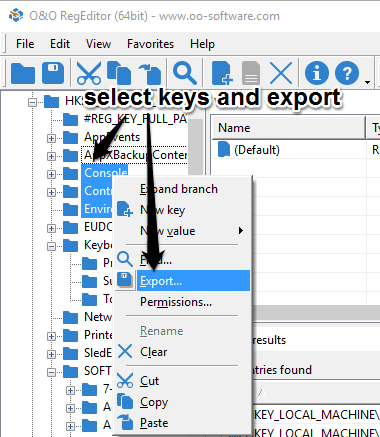Open the Info toolbar icon
The height and width of the screenshot is (437, 380).
click(317, 73)
